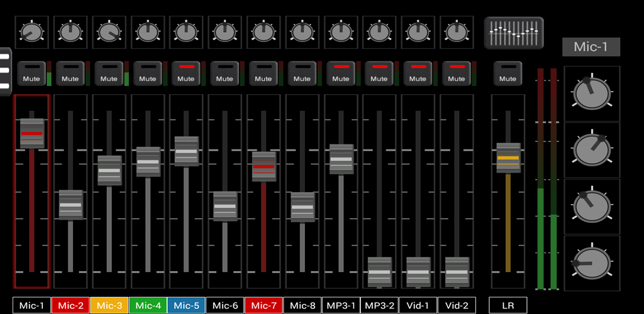Select the green Mic-4 channel label
The image size is (644, 314).
[x=147, y=305]
